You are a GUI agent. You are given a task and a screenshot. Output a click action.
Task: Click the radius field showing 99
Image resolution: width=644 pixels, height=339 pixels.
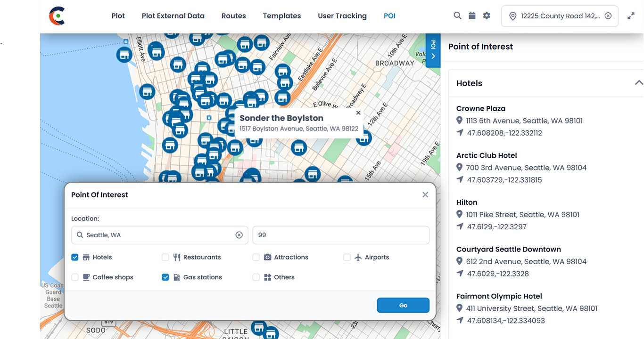click(x=341, y=235)
